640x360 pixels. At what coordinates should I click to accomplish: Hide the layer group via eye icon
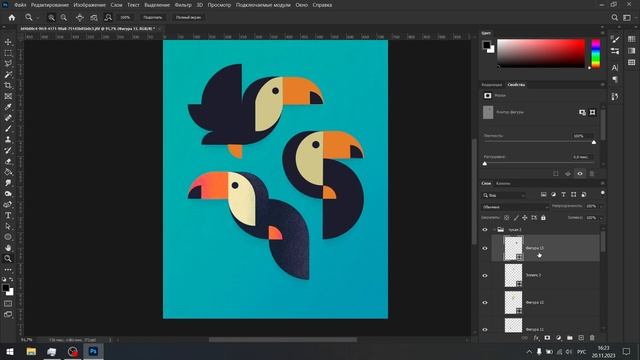(x=485, y=230)
